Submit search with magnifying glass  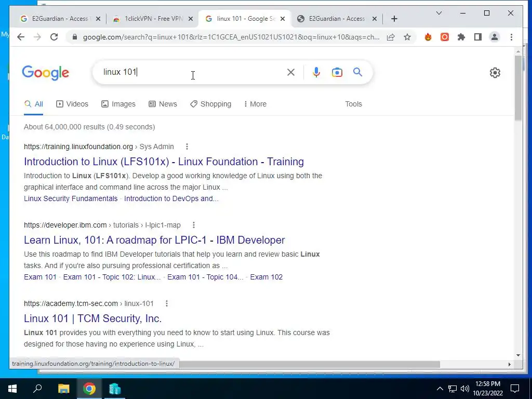pyautogui.click(x=357, y=72)
